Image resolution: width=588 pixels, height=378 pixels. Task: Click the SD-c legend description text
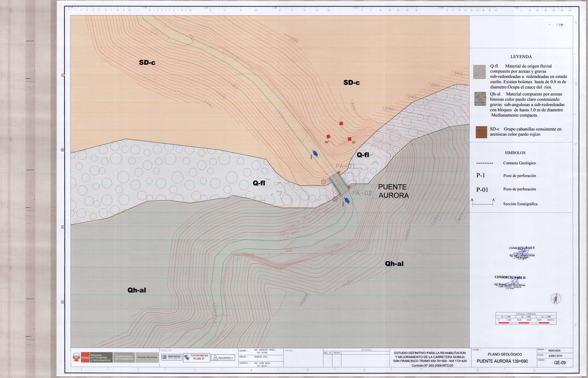(525, 132)
